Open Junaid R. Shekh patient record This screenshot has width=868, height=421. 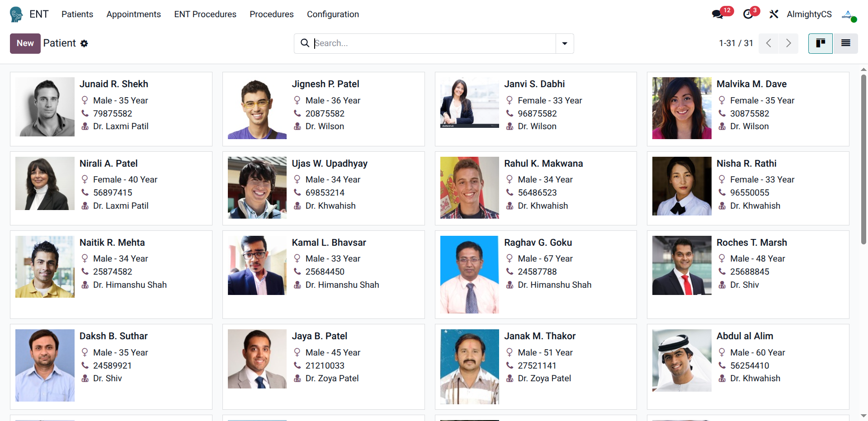(x=114, y=84)
